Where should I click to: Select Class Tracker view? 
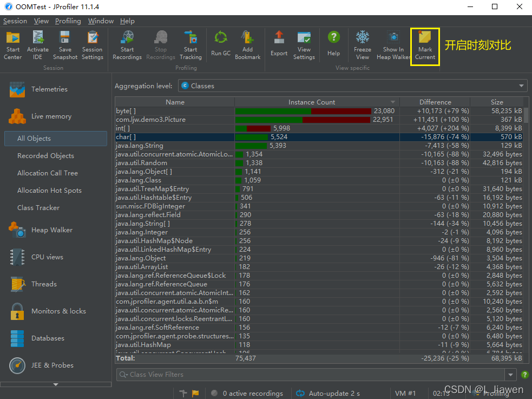[38, 208]
